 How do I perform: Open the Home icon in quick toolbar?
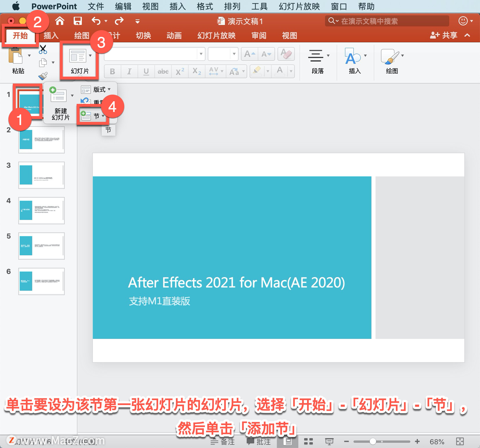click(x=60, y=21)
